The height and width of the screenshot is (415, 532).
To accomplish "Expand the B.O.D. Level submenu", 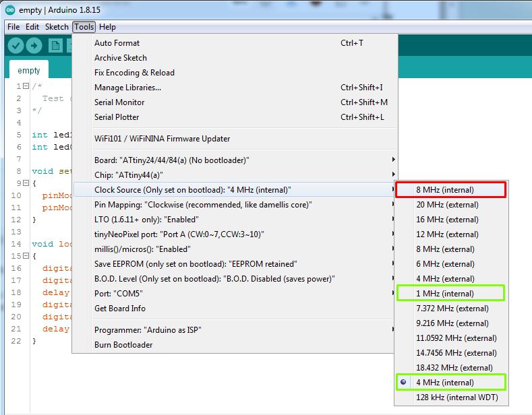I will coord(235,279).
